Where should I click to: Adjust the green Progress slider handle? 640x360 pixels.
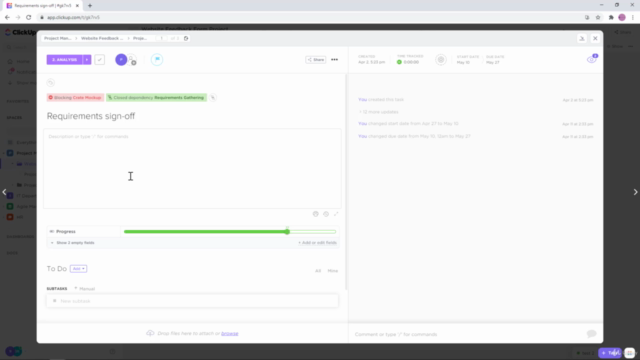[287, 231]
